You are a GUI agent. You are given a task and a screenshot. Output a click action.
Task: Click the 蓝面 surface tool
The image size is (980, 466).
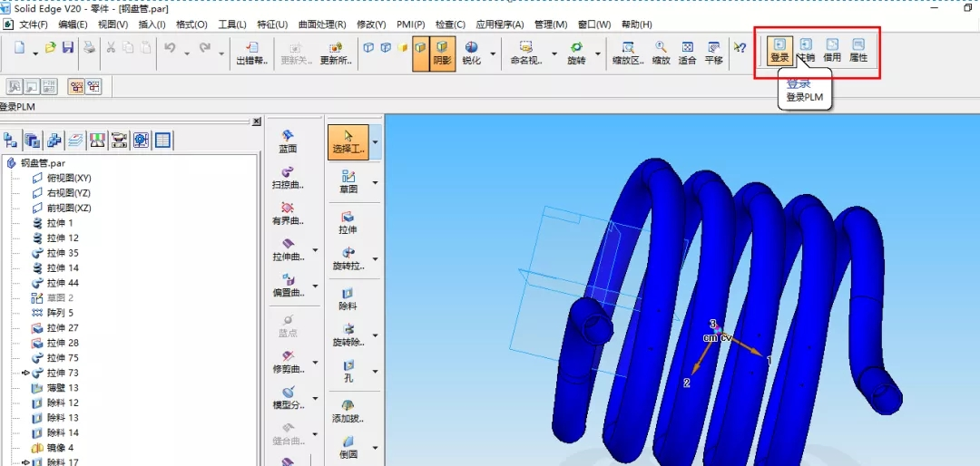click(288, 141)
